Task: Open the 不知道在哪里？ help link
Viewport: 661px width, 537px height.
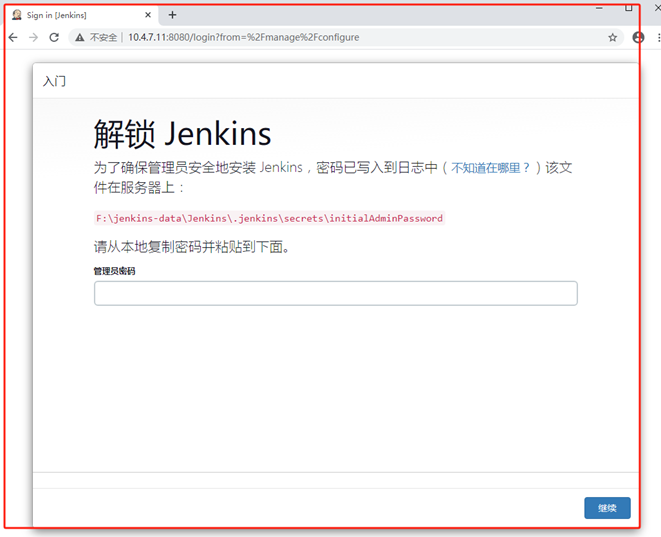Action: click(490, 168)
